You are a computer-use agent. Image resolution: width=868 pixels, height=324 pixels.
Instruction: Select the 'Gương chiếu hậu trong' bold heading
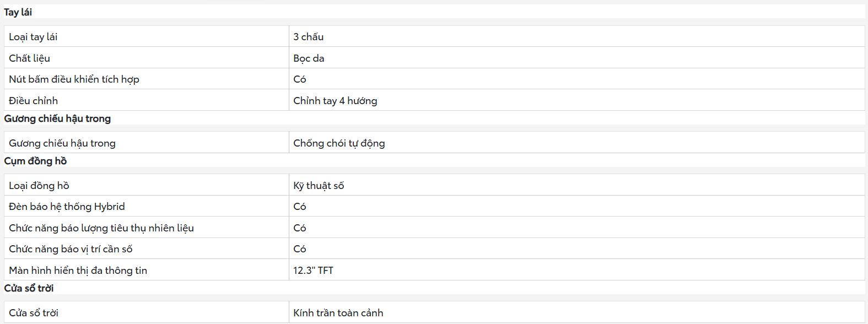pyautogui.click(x=57, y=118)
